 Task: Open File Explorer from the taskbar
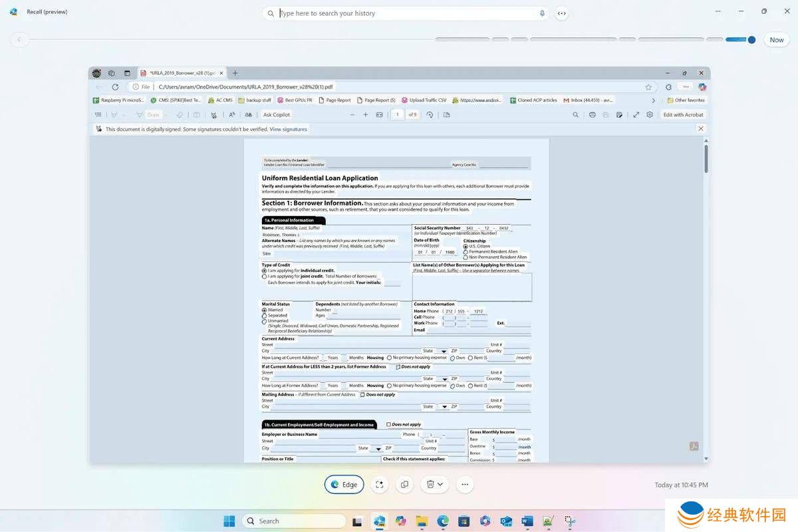[421, 521]
